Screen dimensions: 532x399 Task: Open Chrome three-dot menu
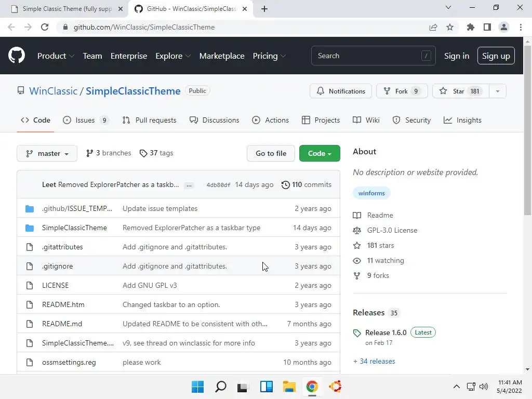coord(521,27)
